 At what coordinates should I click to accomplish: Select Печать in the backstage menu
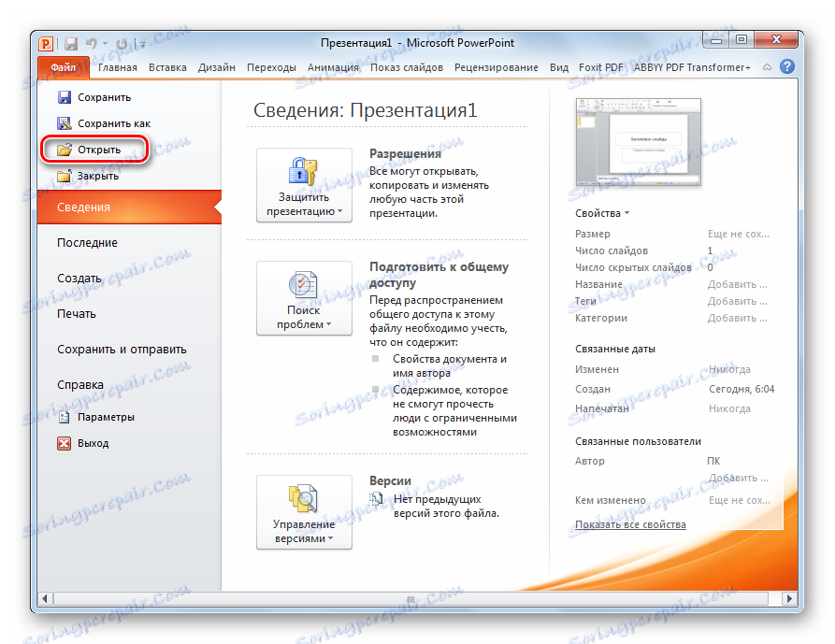[77, 314]
